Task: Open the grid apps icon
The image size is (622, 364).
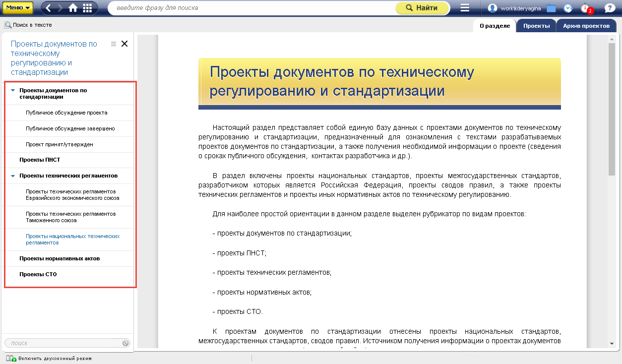Action: pyautogui.click(x=87, y=8)
